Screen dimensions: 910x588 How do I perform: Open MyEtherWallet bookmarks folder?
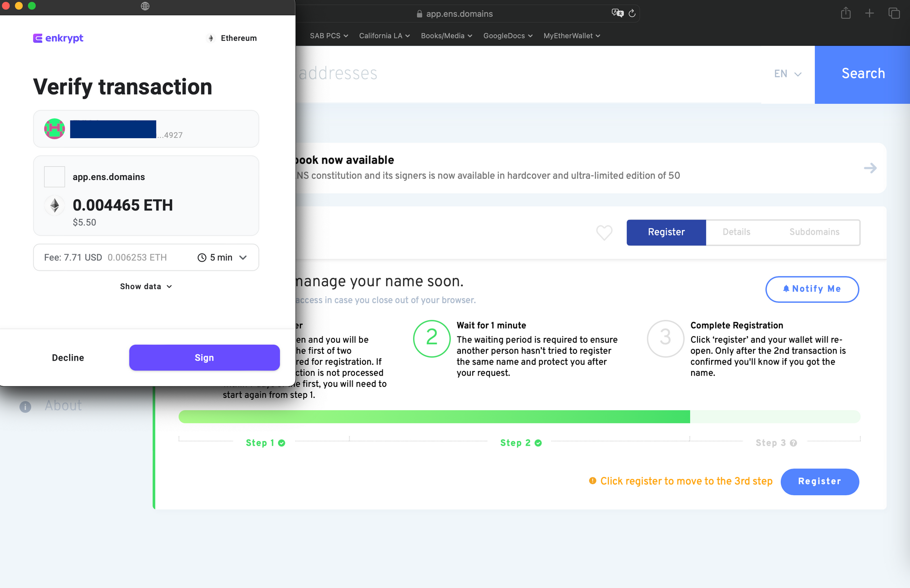(572, 35)
